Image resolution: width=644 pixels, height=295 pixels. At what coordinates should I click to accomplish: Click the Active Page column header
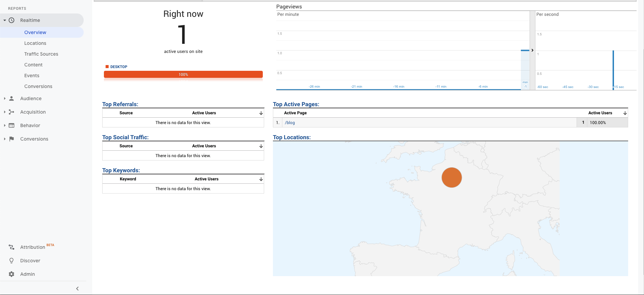tap(295, 113)
